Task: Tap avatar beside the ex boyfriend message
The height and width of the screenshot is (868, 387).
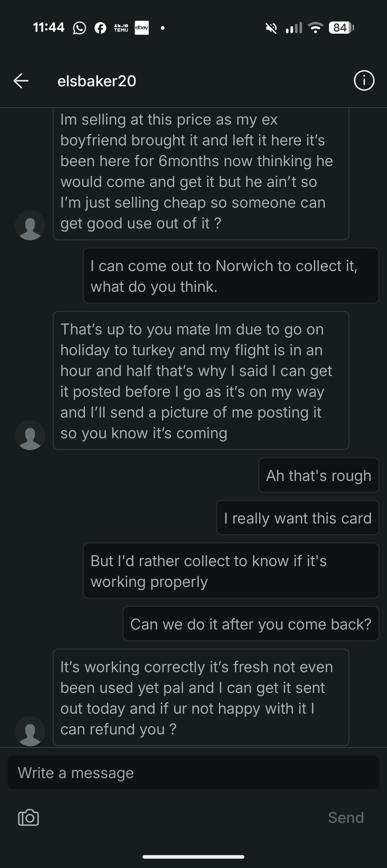Action: (x=30, y=225)
